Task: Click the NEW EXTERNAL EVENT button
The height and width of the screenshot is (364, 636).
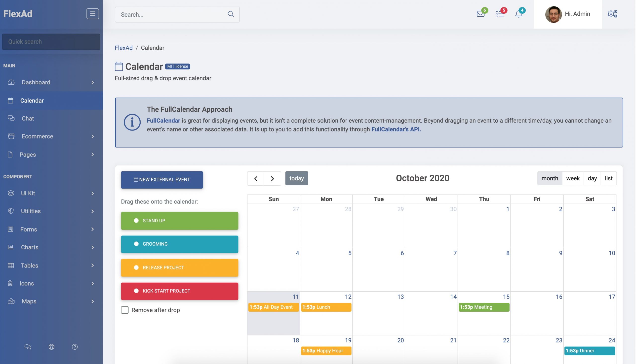Action: pos(162,180)
